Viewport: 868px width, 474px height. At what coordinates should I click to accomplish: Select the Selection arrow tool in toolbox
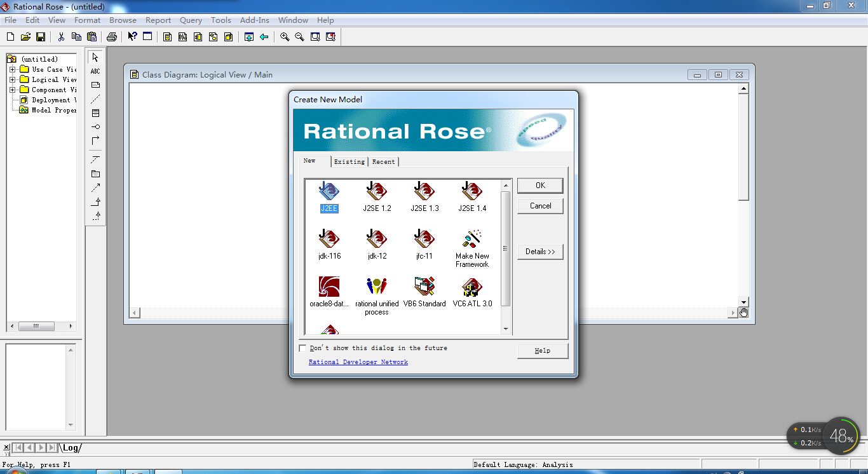point(95,57)
